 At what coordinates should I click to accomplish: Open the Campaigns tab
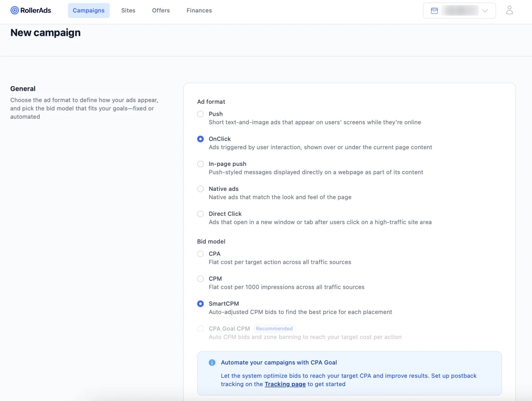coord(89,10)
